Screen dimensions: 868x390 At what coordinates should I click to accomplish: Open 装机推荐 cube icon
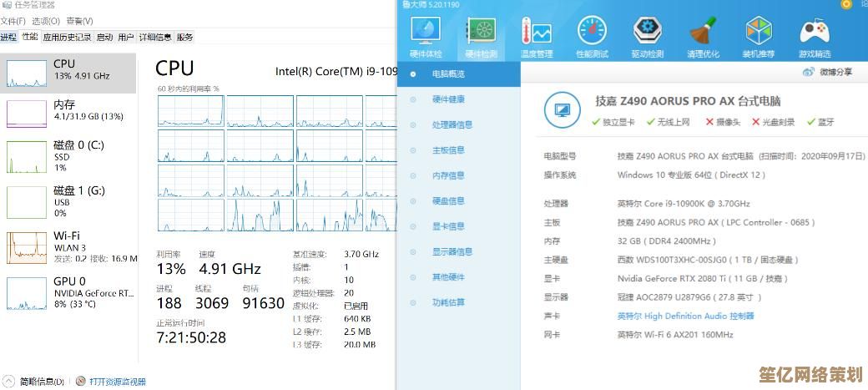759,32
